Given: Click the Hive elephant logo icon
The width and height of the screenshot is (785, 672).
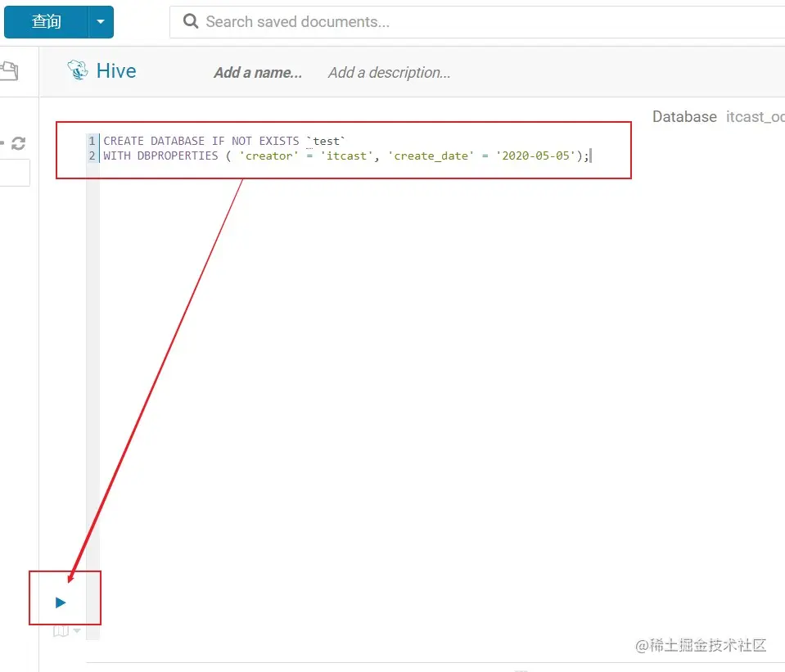Looking at the screenshot, I should (78, 70).
